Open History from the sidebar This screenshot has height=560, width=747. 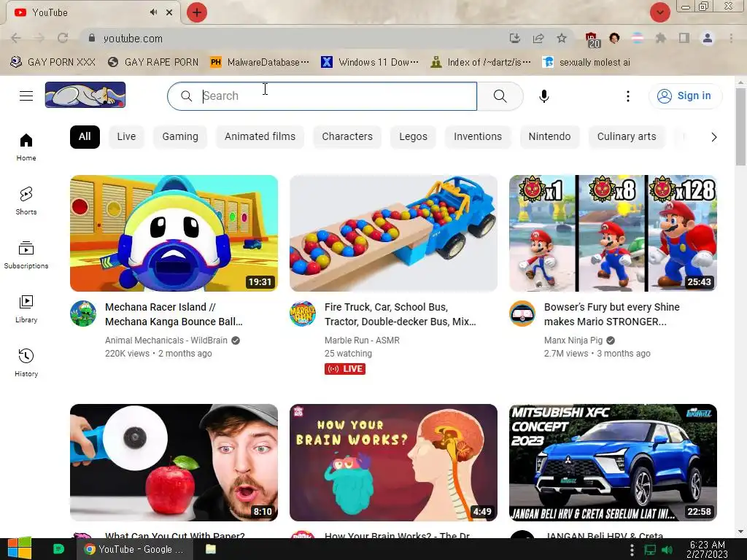pos(26,363)
